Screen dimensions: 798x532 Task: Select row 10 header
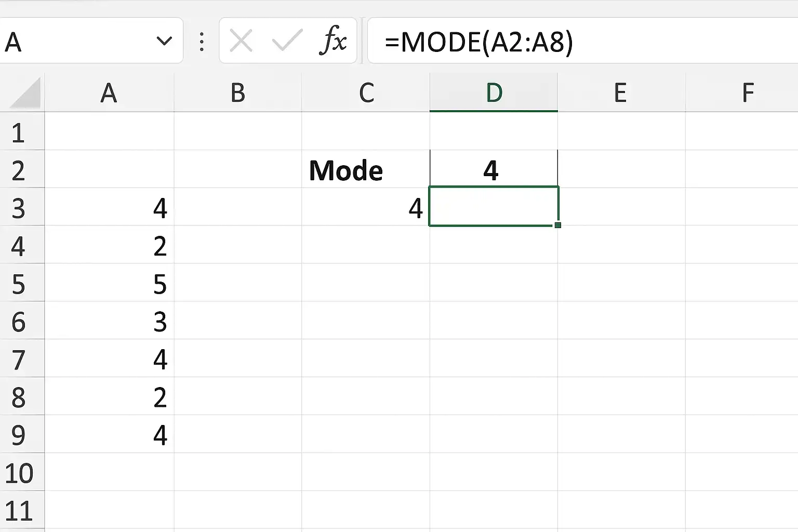(x=19, y=473)
